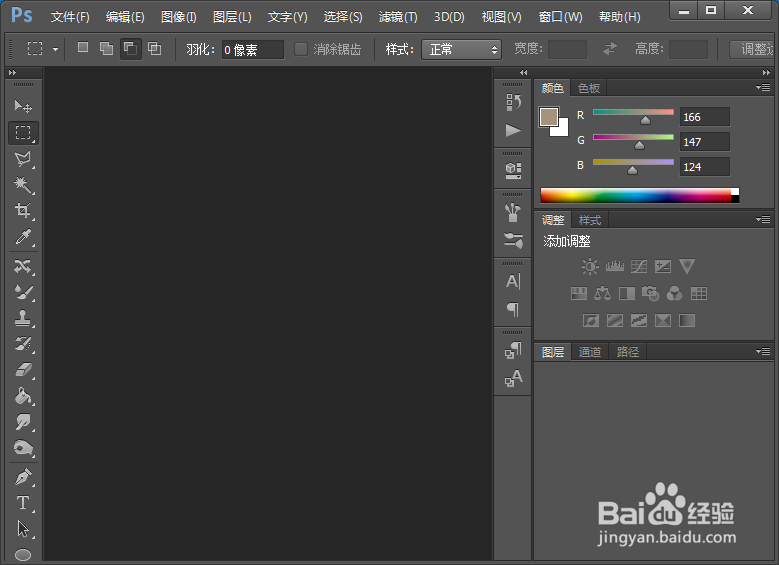Open the Color panel flyout menu
The width and height of the screenshot is (779, 565).
(763, 87)
